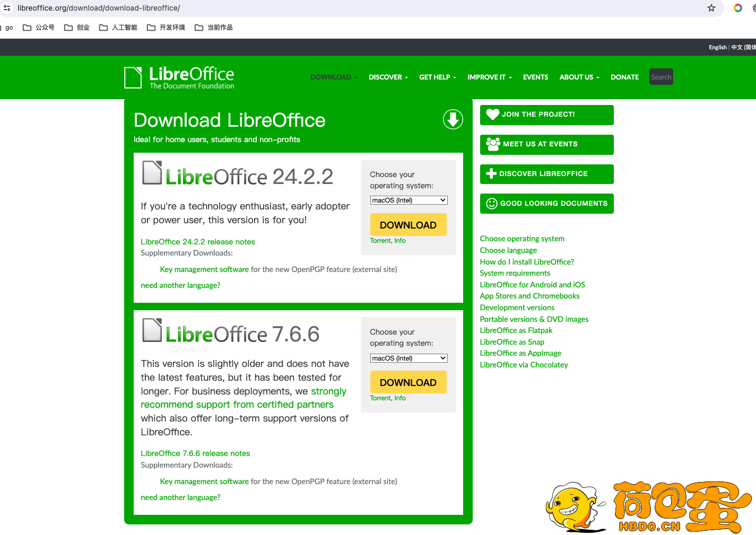Open strongly recommend support from certified partners link

pos(244,398)
